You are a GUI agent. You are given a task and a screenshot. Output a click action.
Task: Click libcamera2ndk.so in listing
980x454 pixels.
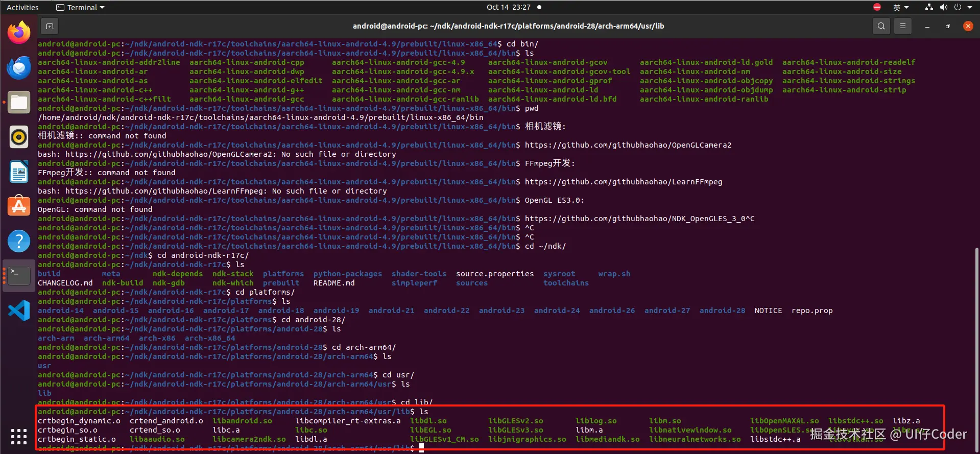pos(249,439)
